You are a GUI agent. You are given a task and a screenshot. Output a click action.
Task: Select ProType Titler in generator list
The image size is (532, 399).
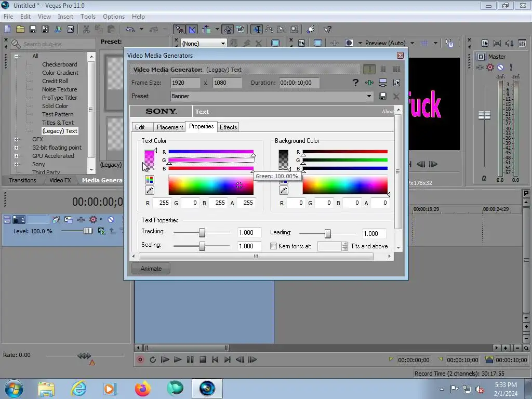point(59,98)
